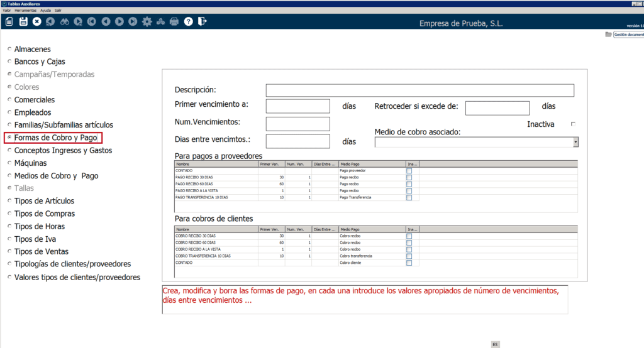Check inactive box for PAGO RECIBO 30 DIAS
The height and width of the screenshot is (348, 644).
409,178
